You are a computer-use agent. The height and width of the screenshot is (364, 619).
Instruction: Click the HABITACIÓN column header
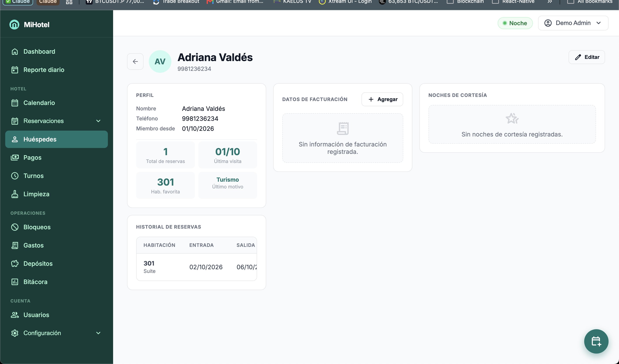click(159, 245)
